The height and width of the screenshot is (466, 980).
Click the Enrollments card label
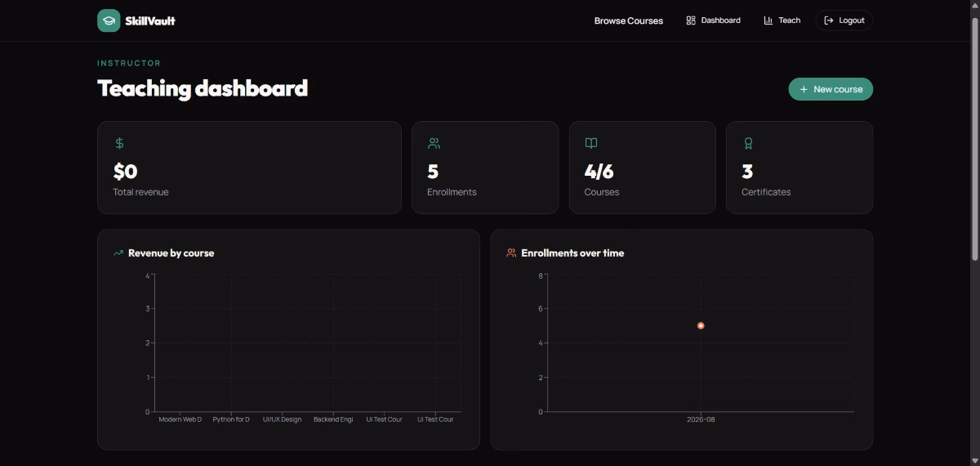(x=452, y=192)
